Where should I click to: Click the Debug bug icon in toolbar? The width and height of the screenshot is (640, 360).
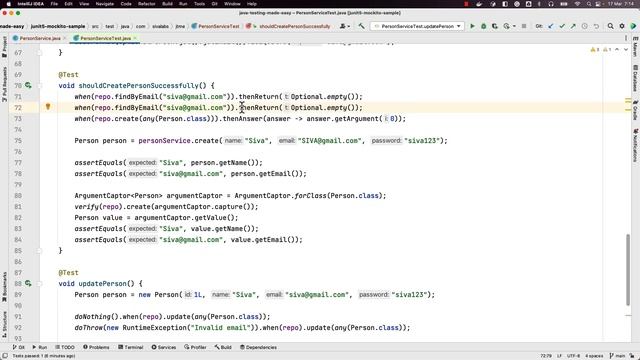point(484,26)
